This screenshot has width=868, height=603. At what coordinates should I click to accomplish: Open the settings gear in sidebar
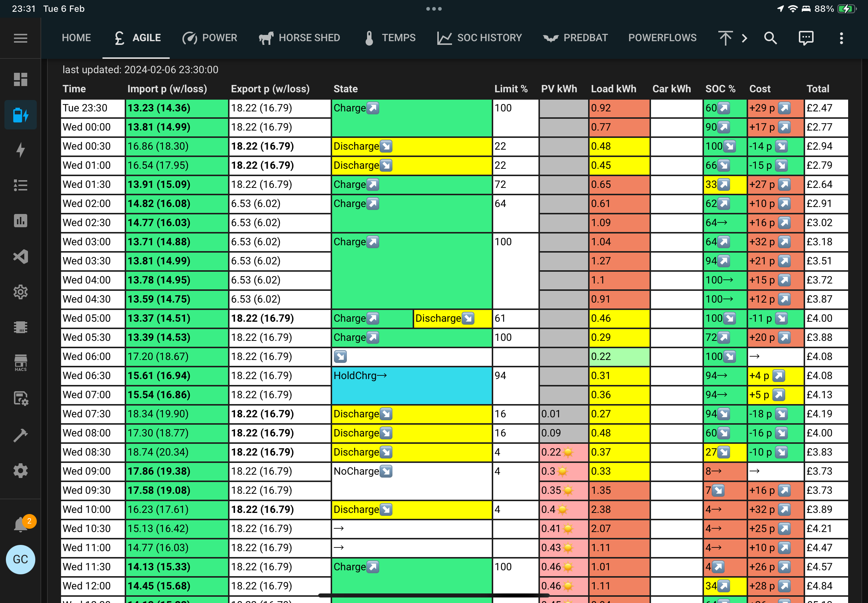pyautogui.click(x=20, y=471)
